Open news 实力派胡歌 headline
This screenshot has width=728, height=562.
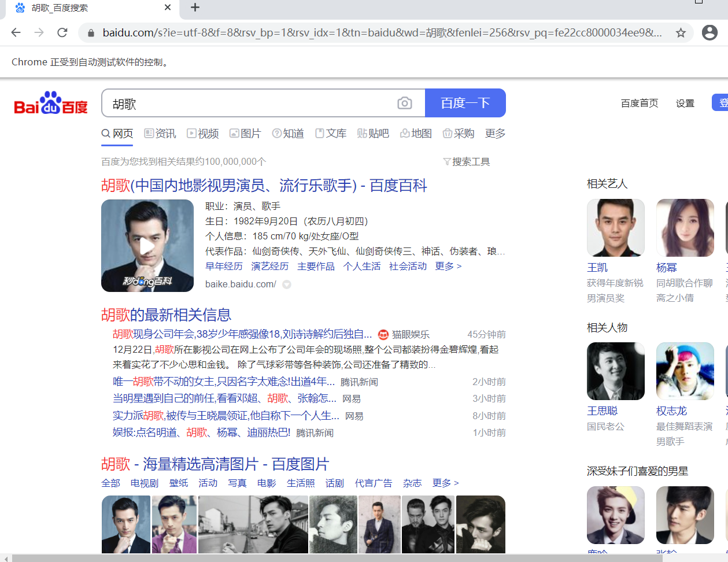pyautogui.click(x=226, y=416)
